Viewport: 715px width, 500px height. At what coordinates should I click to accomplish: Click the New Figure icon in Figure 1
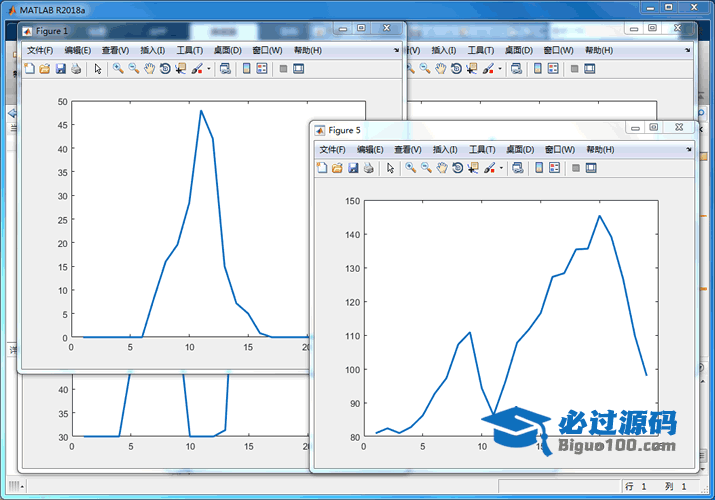tap(29, 69)
